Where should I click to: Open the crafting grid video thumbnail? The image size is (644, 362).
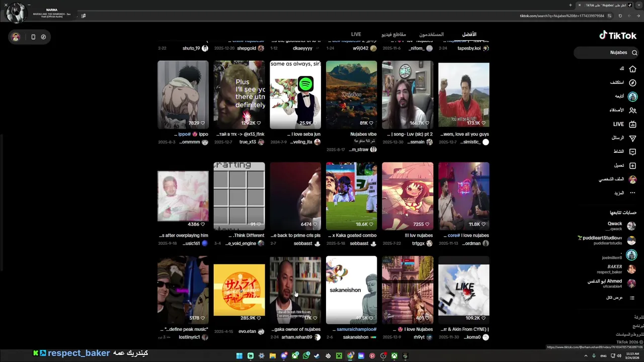pyautogui.click(x=239, y=196)
